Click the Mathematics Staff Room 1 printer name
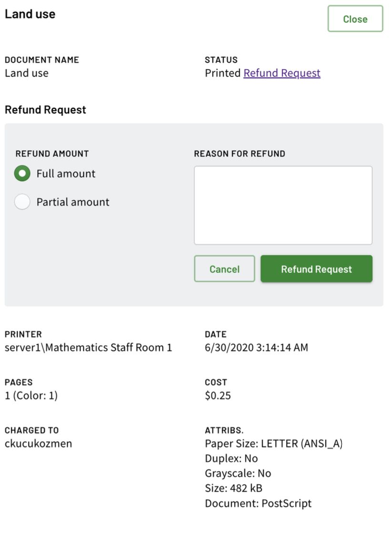 pyautogui.click(x=88, y=348)
